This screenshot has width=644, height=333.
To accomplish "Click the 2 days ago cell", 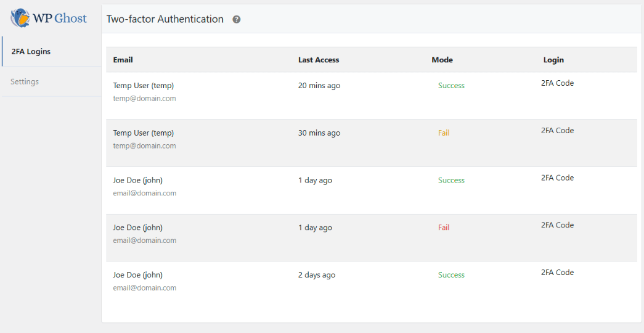I will pos(317,275).
